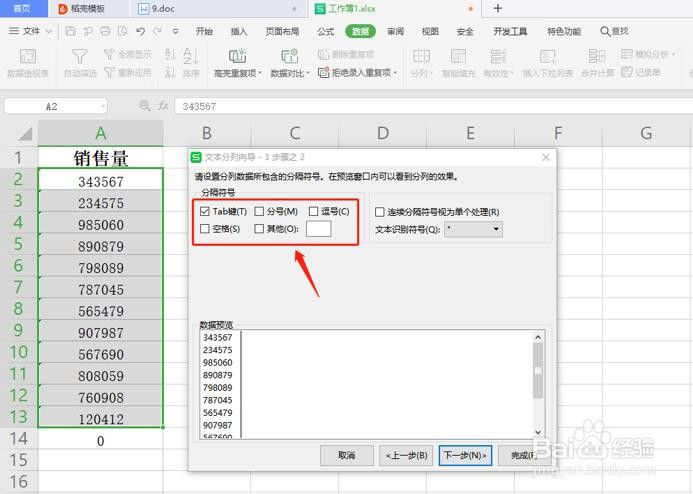Click the 完成(F) finish button
The width and height of the screenshot is (693, 494).
coord(523,455)
